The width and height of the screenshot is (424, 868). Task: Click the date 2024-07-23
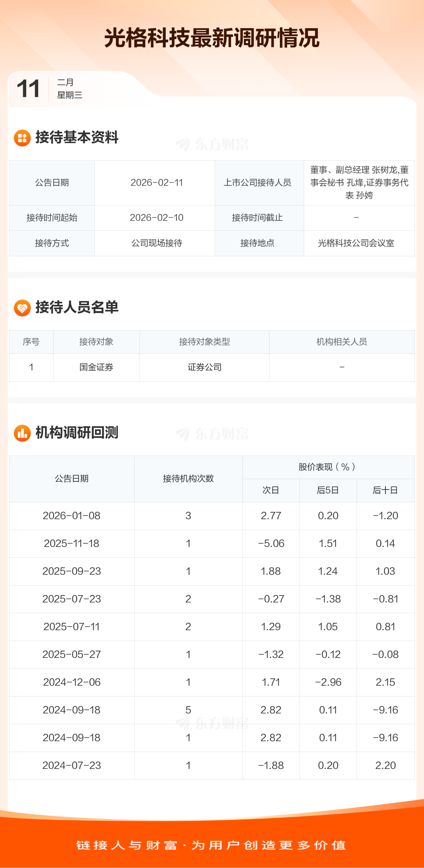click(72, 765)
